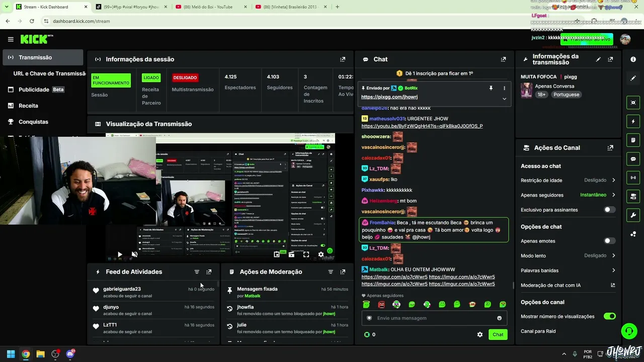Toggle activity feed lightning widget in right sidebar
Viewport: 644px width, 362px height.
coord(633,121)
